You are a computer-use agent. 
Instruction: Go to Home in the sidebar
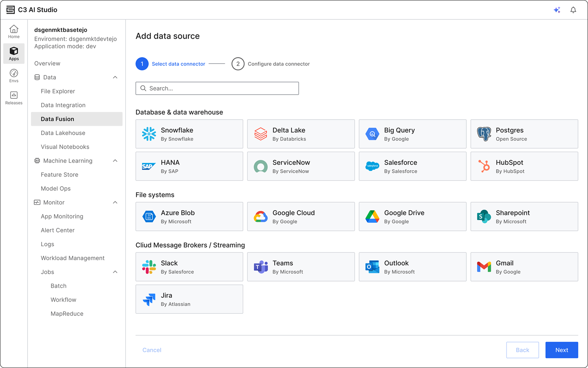pos(14,32)
